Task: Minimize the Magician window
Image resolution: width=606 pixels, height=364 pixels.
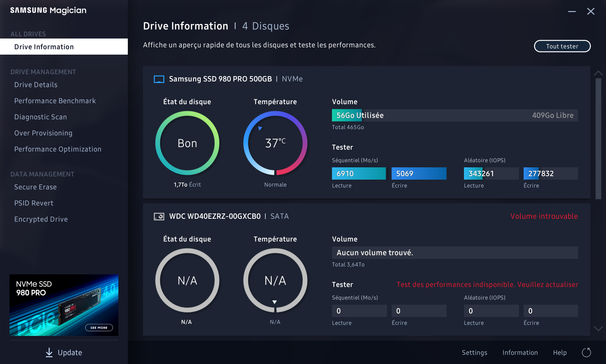Action: [572, 11]
